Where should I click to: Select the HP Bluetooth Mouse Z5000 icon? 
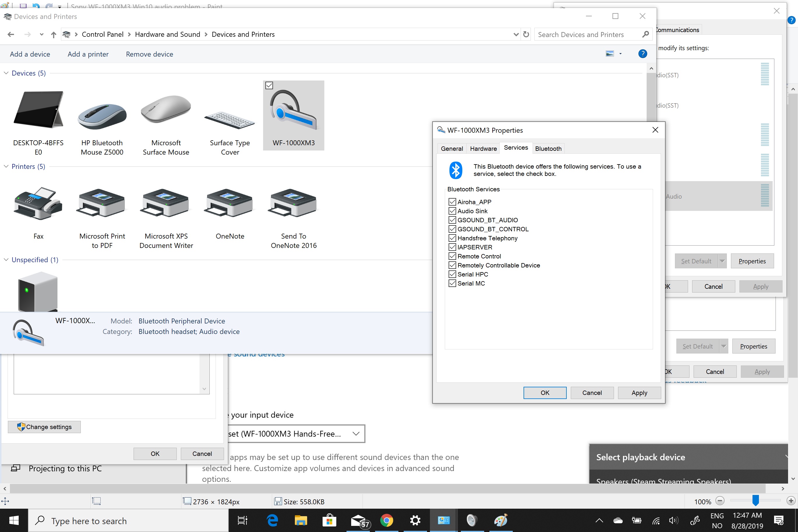(x=102, y=117)
